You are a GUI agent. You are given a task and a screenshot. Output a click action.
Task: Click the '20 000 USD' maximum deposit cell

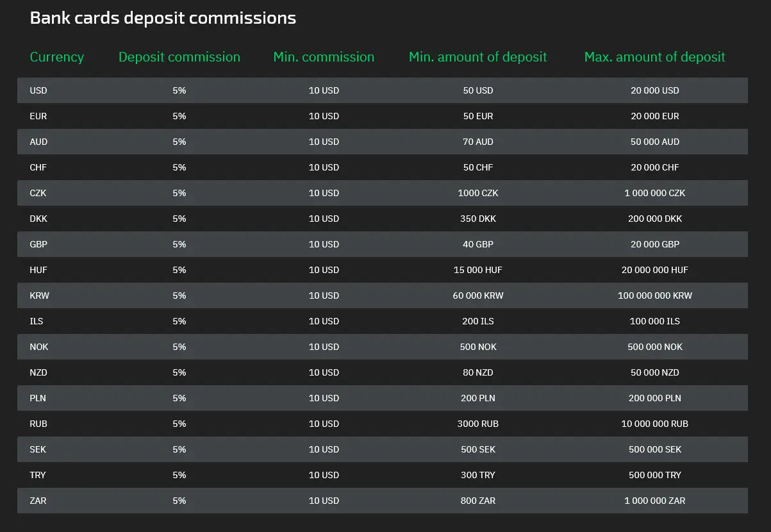click(655, 90)
